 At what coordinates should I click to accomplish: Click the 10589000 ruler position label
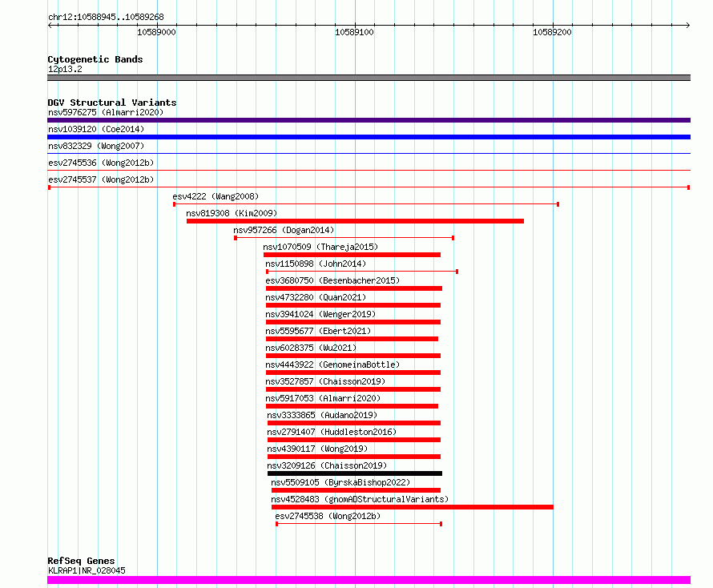(156, 32)
